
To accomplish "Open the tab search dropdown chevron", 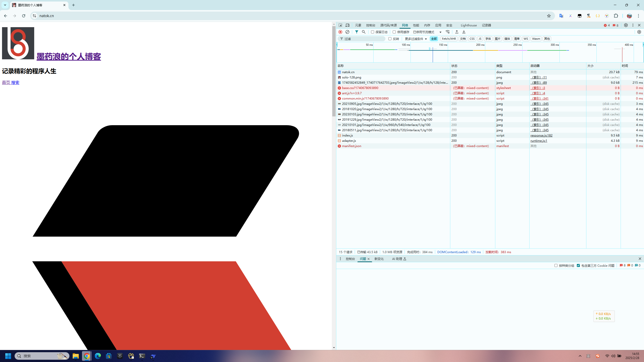I will (x=5, y=5).
